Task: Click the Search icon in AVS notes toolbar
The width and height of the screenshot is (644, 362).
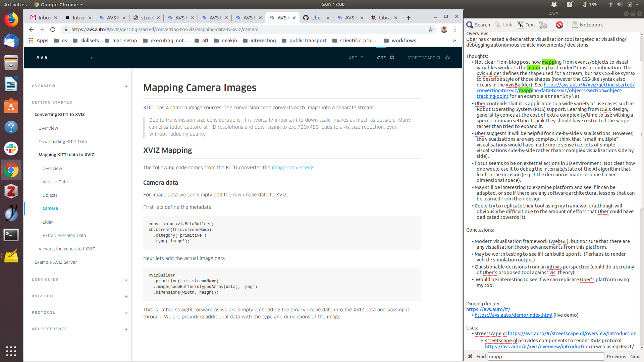Action: 470,25
